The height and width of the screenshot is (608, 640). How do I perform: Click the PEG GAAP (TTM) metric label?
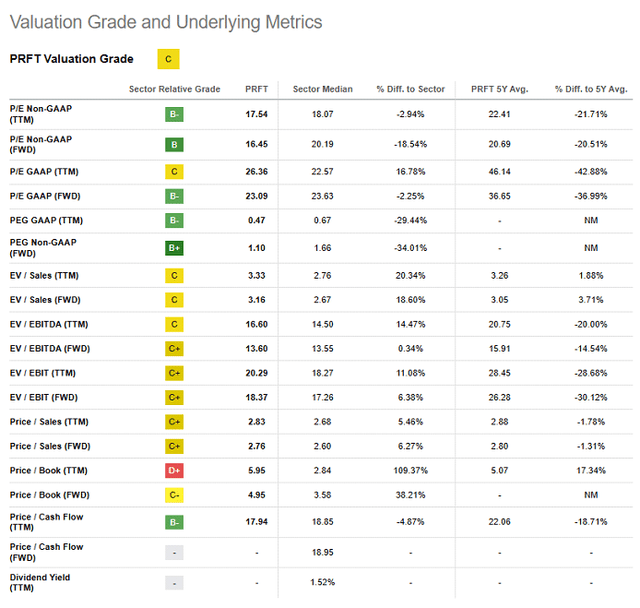pyautogui.click(x=46, y=220)
